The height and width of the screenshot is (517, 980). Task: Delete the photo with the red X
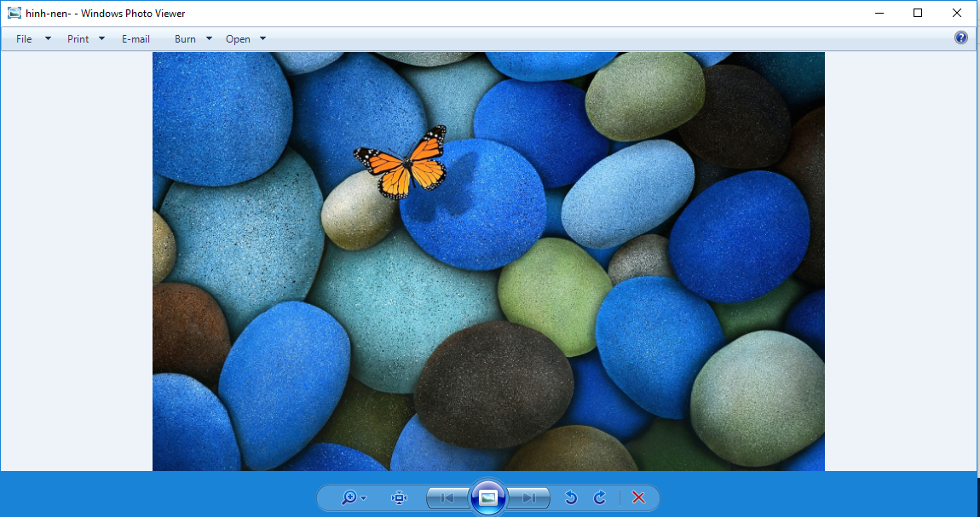[x=638, y=497]
